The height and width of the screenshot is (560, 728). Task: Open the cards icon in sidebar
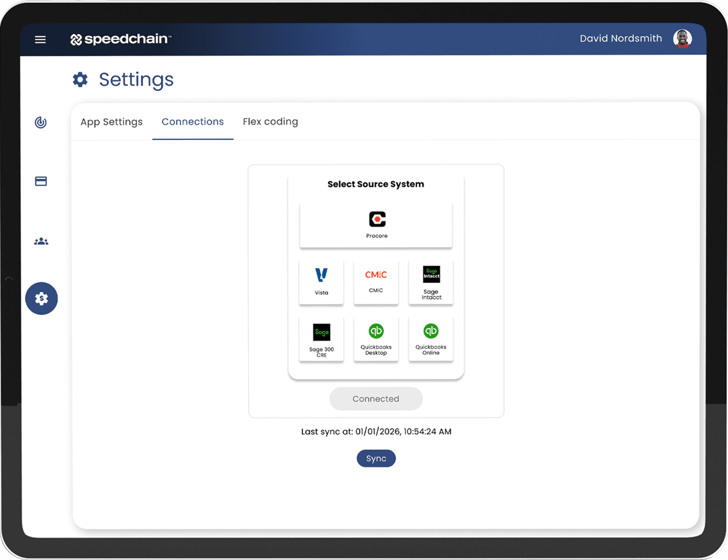(41, 181)
